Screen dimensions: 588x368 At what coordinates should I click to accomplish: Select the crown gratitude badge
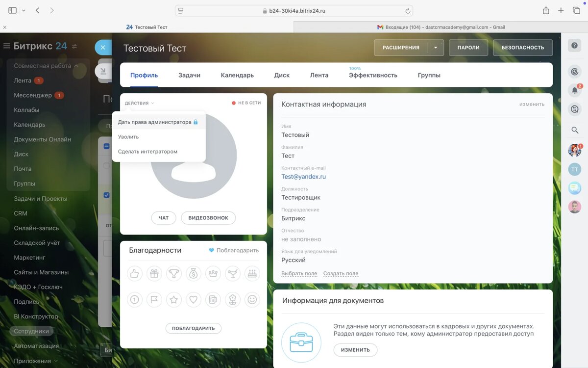click(x=213, y=273)
